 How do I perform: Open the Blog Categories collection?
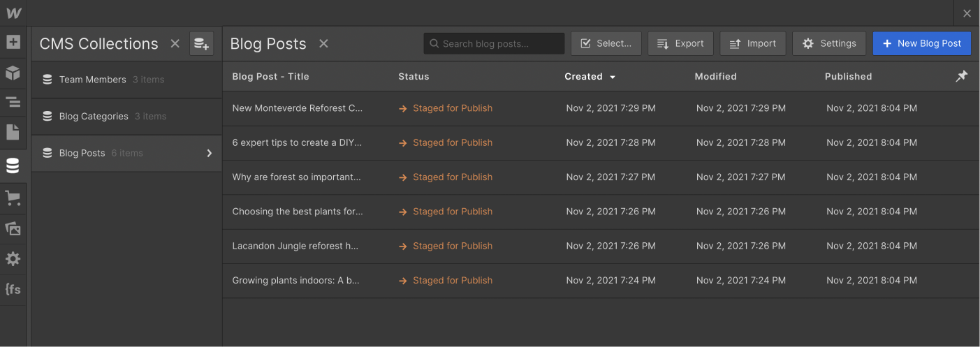pyautogui.click(x=94, y=117)
